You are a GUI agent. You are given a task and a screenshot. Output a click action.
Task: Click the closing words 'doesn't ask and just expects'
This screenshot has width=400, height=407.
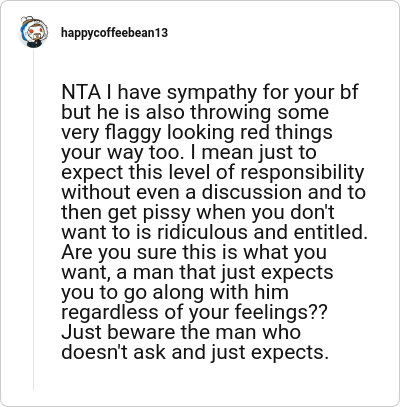[x=192, y=353]
